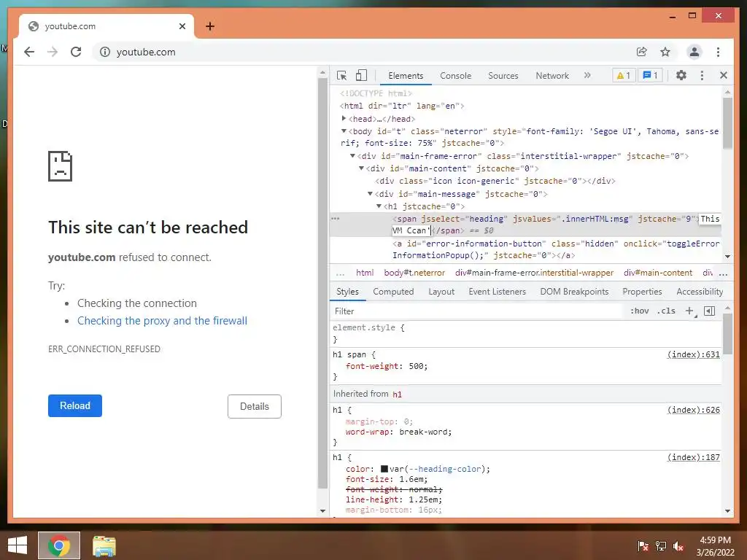Edit the word-wrap break-word value
This screenshot has height=560, width=747.
click(x=423, y=432)
